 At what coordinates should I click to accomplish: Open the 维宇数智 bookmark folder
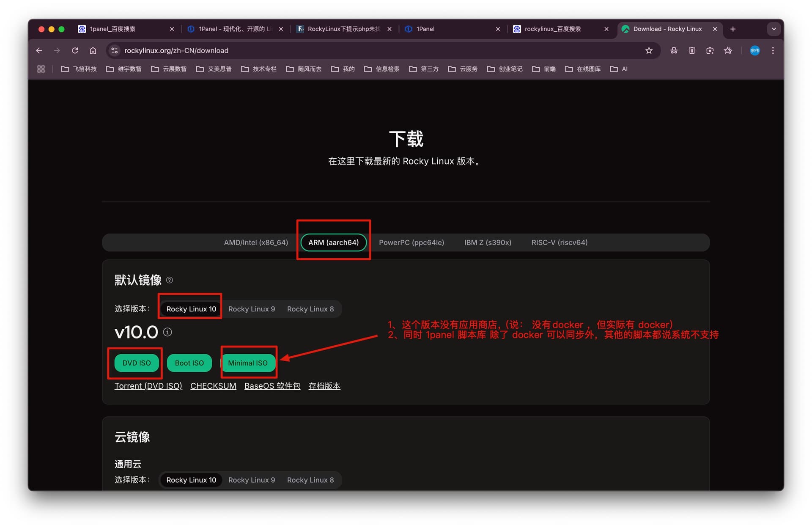[123, 69]
